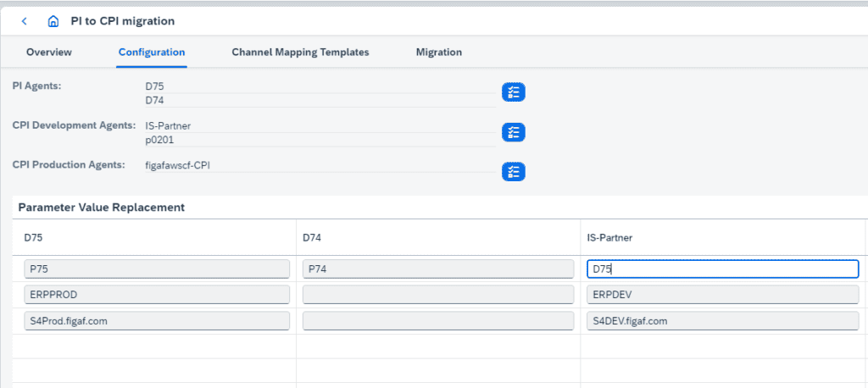This screenshot has width=868, height=388.
Task: Select figafawscf-CPI production agent entry
Action: pyautogui.click(x=178, y=165)
